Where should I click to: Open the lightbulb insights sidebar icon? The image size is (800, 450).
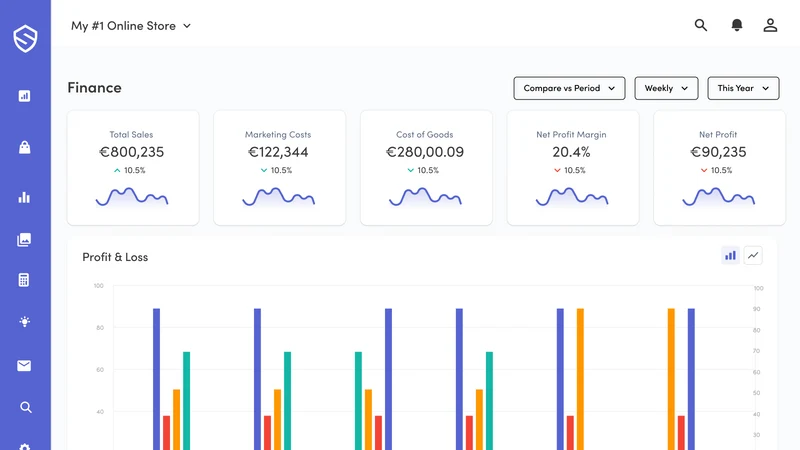pyautogui.click(x=24, y=321)
